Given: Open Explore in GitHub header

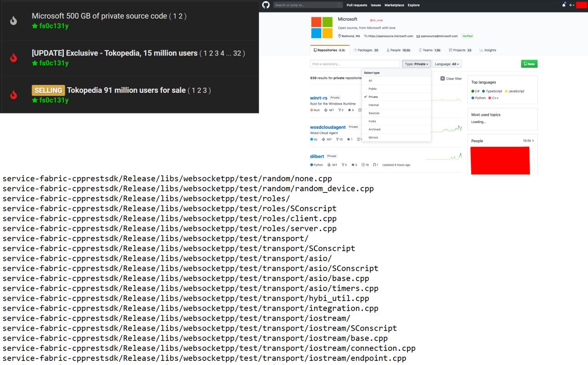Looking at the screenshot, I should (413, 5).
